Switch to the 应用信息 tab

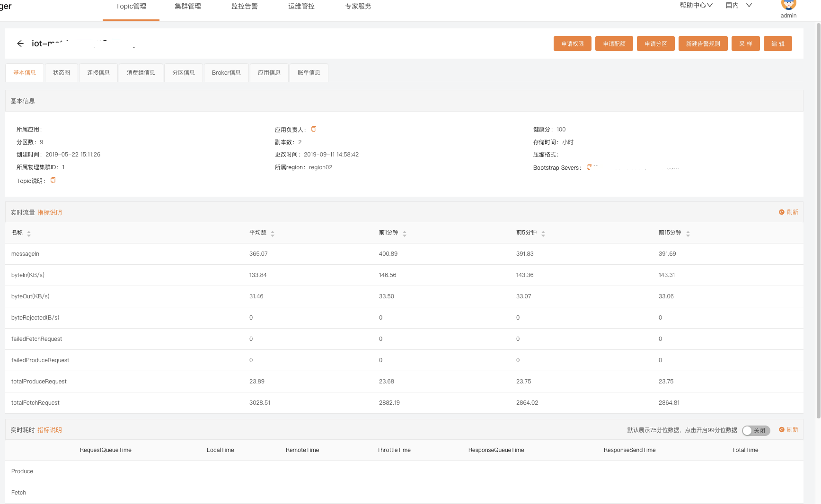point(269,73)
